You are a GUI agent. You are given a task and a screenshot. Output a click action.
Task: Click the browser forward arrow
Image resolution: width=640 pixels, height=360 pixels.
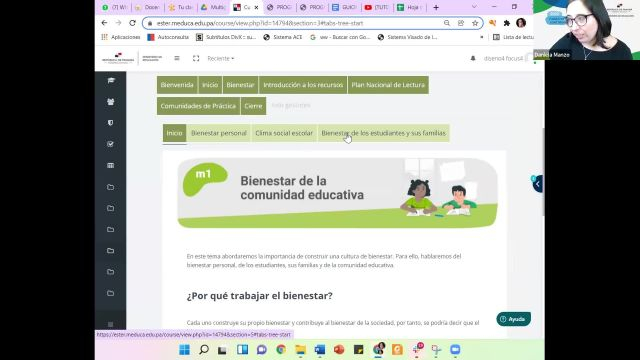[118, 23]
